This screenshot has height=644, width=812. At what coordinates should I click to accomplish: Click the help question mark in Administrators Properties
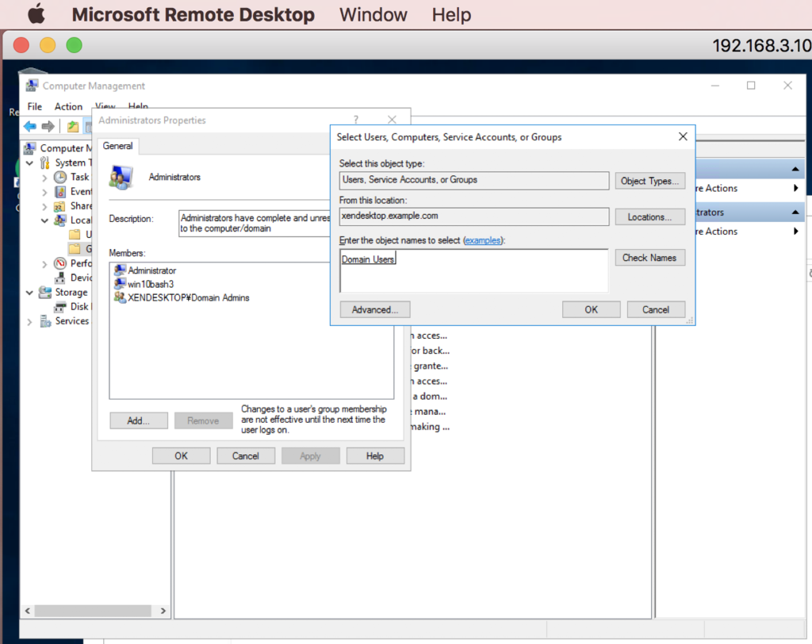356,120
